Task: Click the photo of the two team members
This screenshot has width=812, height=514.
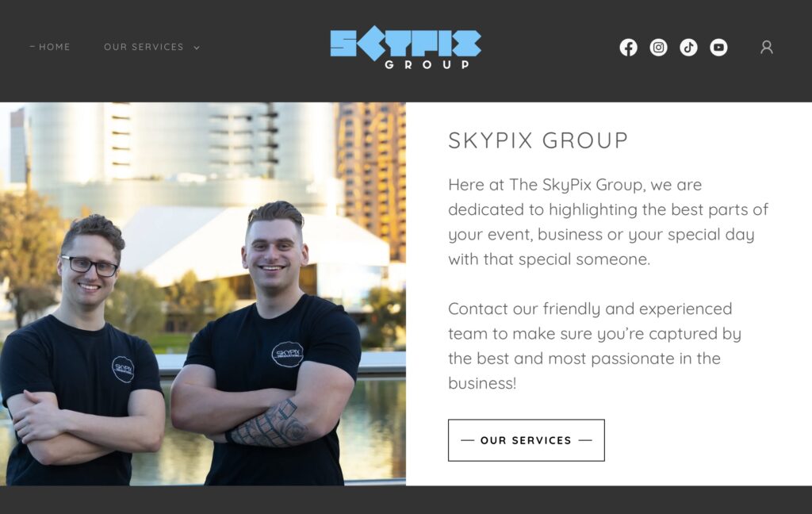Action: (x=202, y=293)
